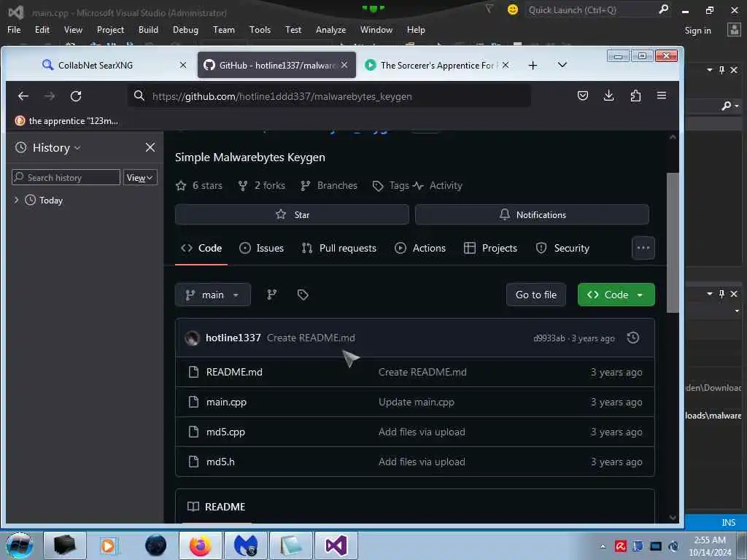
Task: Click the Visual Studio account picture icon
Action: coord(734,30)
